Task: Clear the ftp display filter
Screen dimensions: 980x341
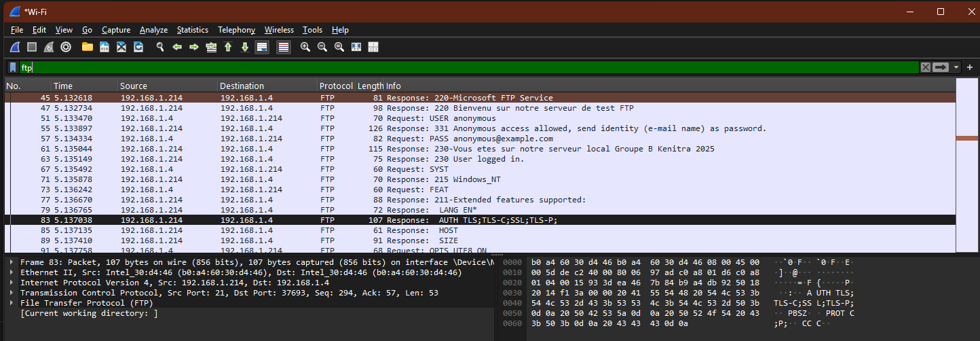Action: point(925,67)
